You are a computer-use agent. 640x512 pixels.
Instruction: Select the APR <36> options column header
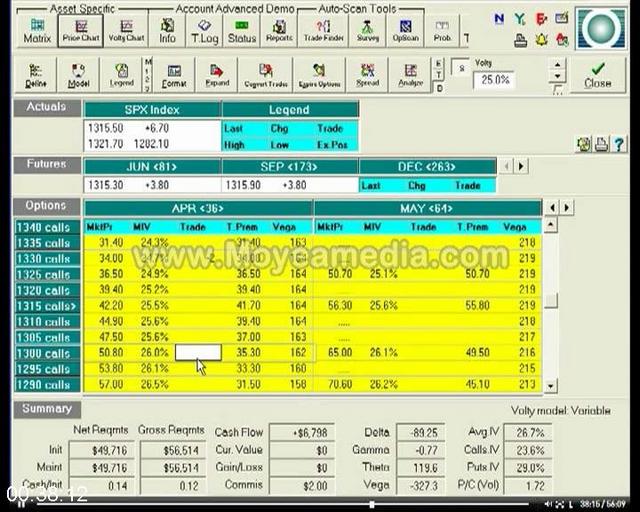(198, 209)
